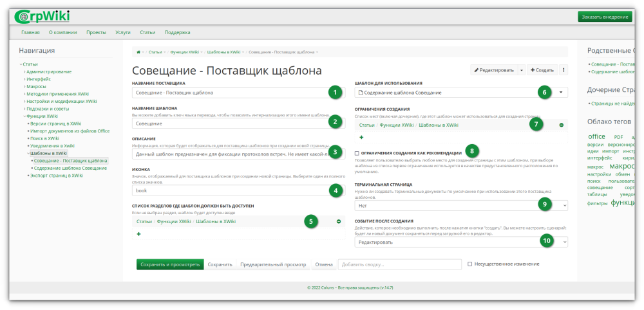Open Главная in top menu
The width and height of the screenshot is (644, 310).
[x=30, y=32]
